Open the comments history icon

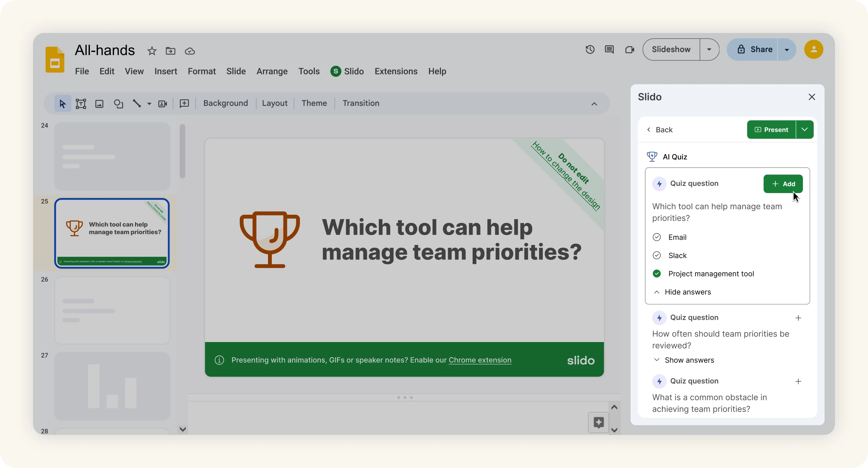pos(609,50)
